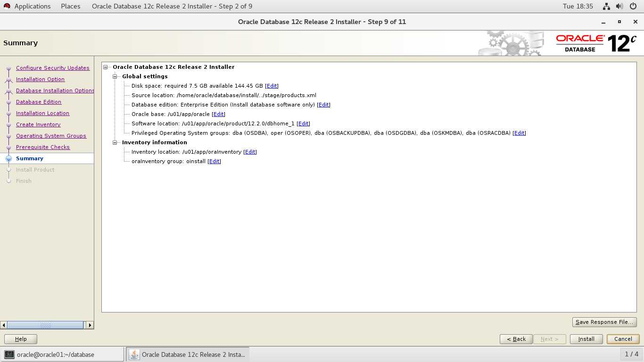Click right arrow of sidebar scrollbar
The image size is (644, 362).
90,325
